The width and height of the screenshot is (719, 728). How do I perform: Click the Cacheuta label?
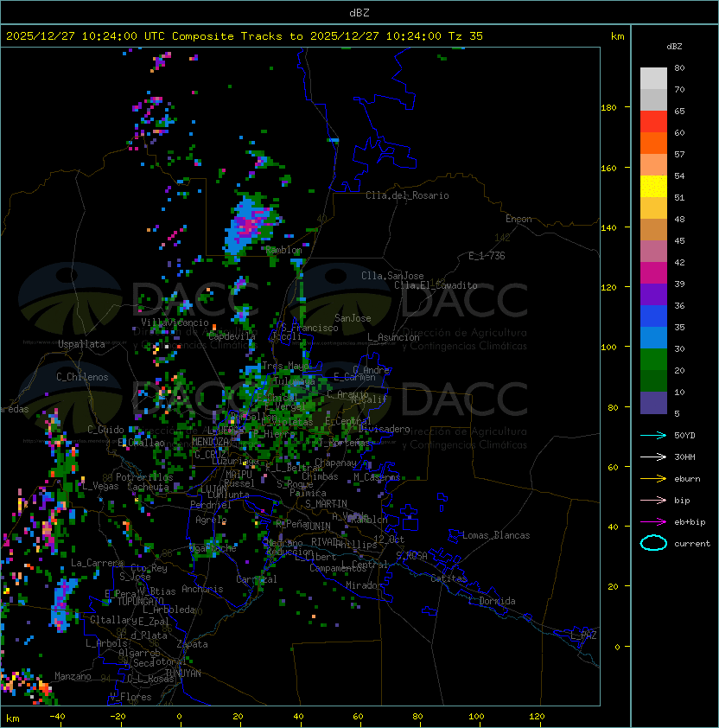coord(148,487)
